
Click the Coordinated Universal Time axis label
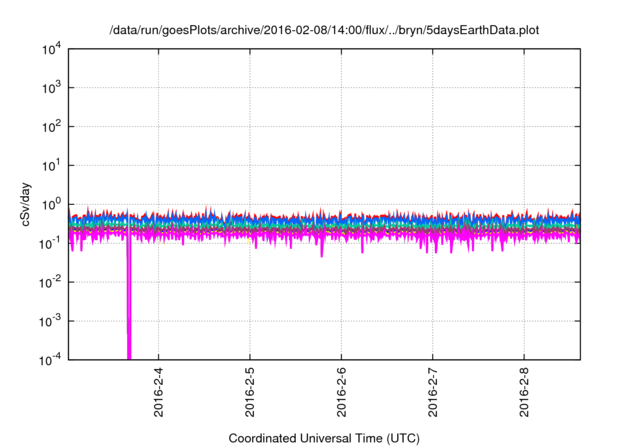[x=324, y=438]
